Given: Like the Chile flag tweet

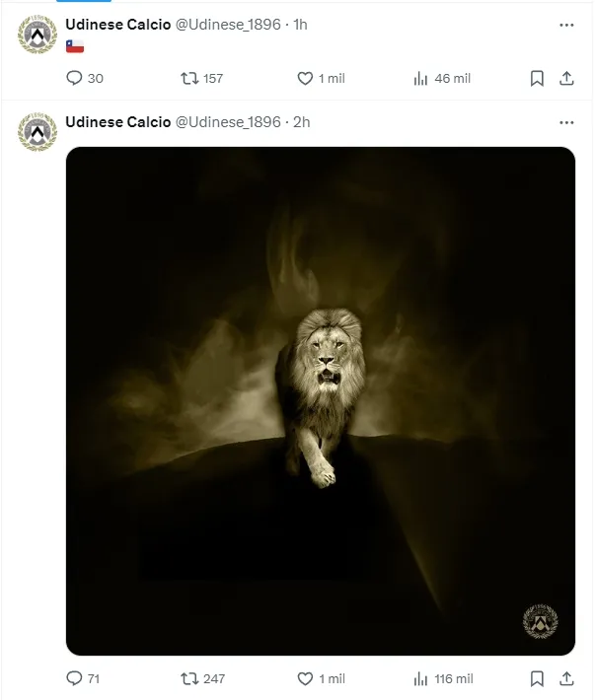Looking at the screenshot, I should (306, 79).
